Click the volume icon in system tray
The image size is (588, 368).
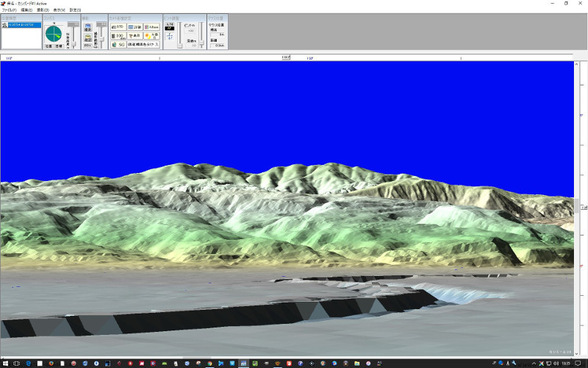click(556, 364)
